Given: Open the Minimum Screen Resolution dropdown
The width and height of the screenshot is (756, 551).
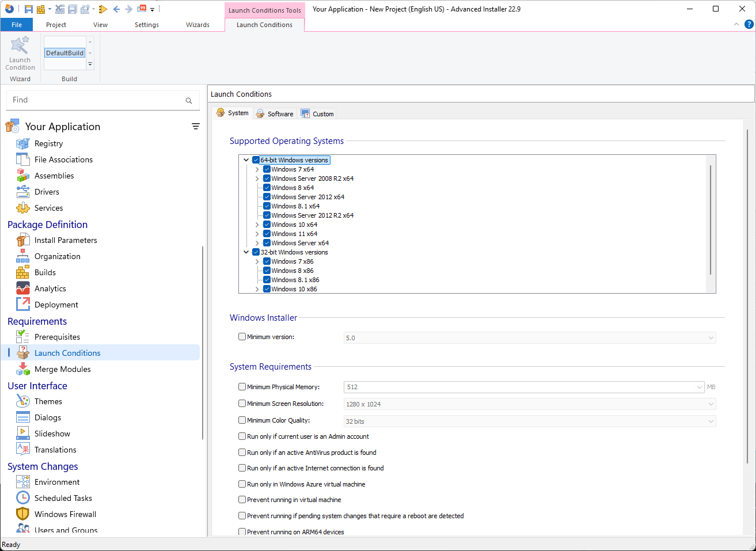Looking at the screenshot, I should click(712, 404).
